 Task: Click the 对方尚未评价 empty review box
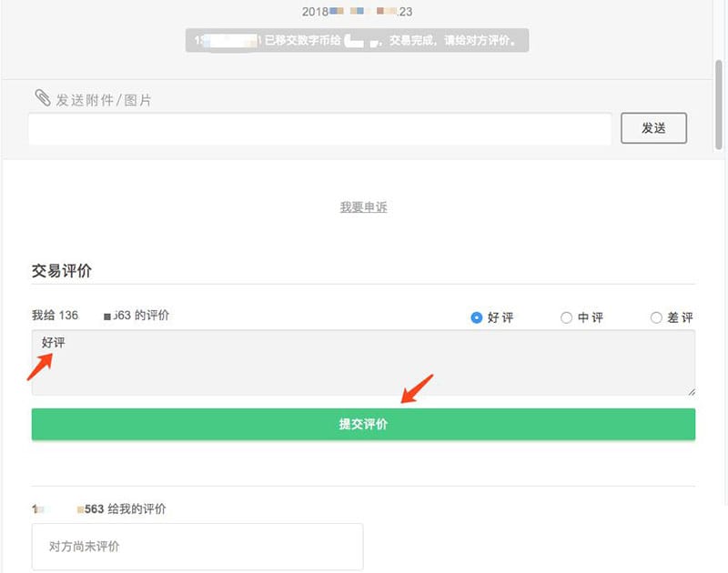click(197, 545)
